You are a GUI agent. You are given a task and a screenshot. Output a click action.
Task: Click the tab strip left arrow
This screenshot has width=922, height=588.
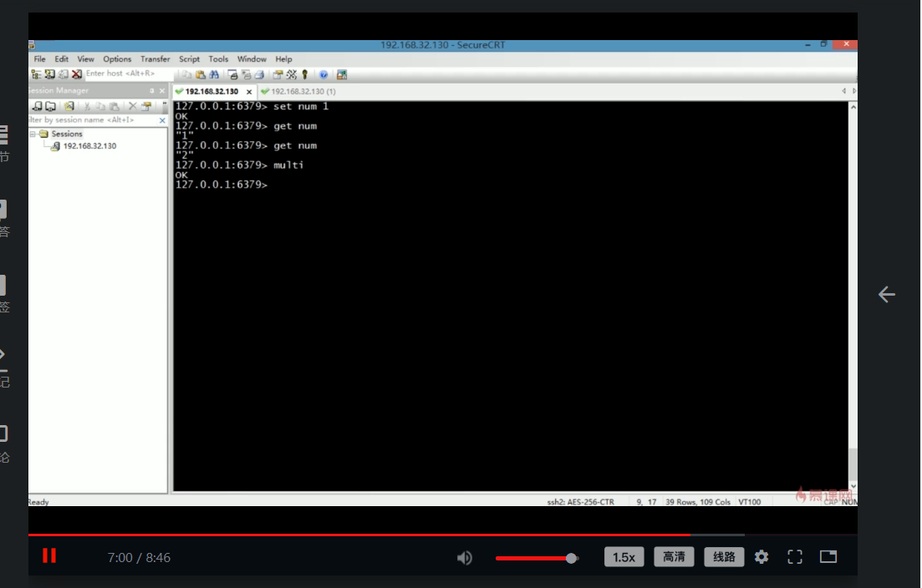coord(843,91)
